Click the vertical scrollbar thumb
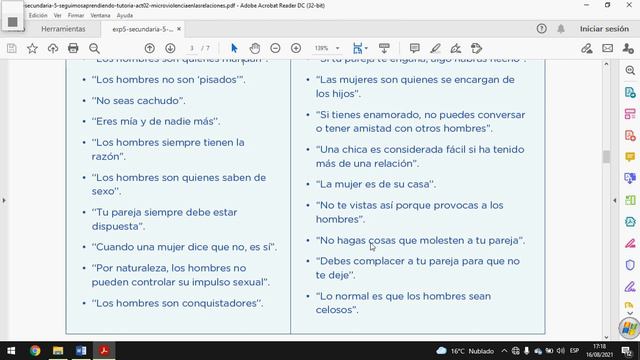 (x=606, y=157)
